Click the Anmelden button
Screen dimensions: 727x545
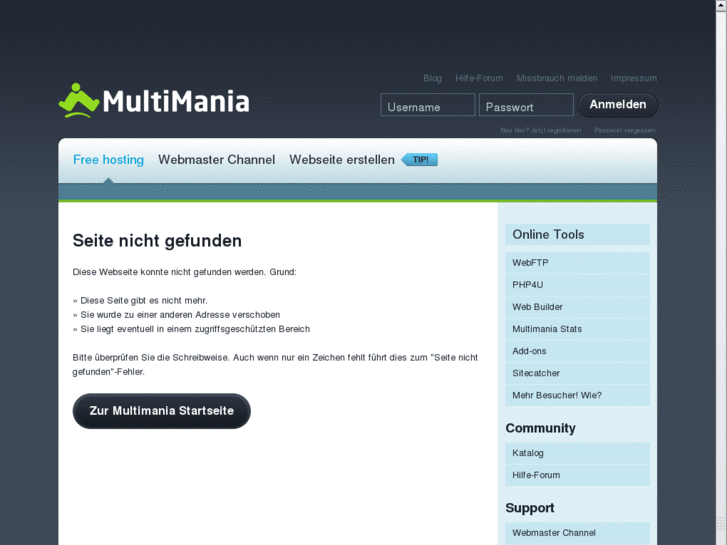point(618,105)
